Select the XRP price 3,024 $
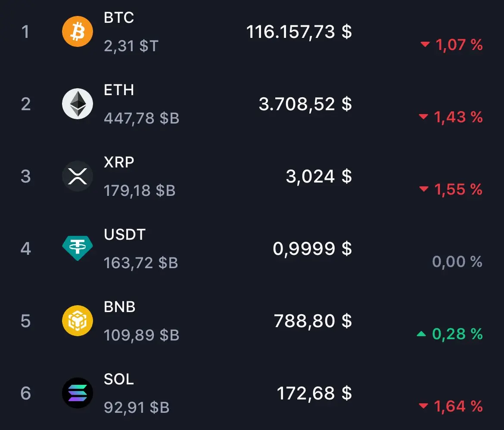This screenshot has height=430, width=504. [x=319, y=176]
